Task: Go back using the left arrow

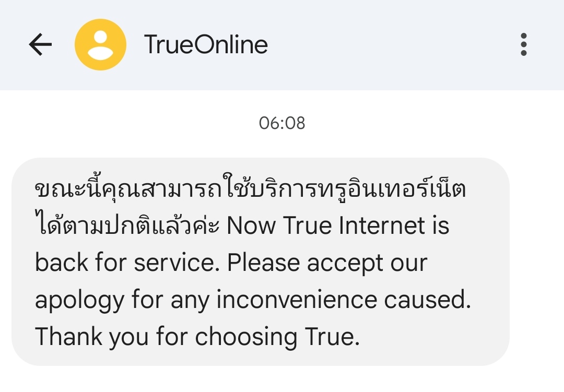Action: click(x=40, y=45)
